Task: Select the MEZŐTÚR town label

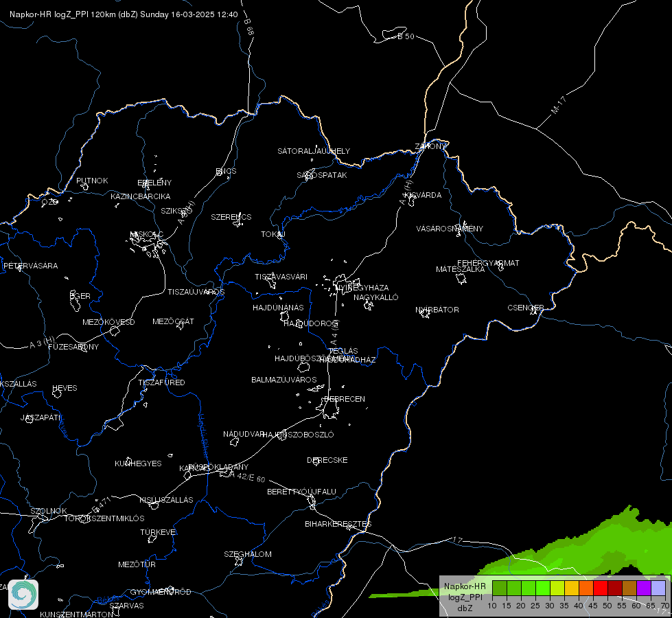Action: pyautogui.click(x=137, y=564)
